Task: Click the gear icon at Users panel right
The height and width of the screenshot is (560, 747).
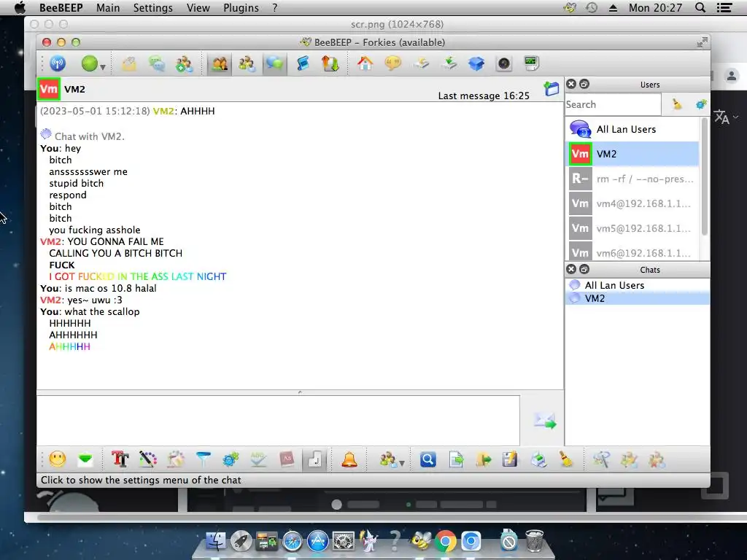Action: pyautogui.click(x=701, y=104)
